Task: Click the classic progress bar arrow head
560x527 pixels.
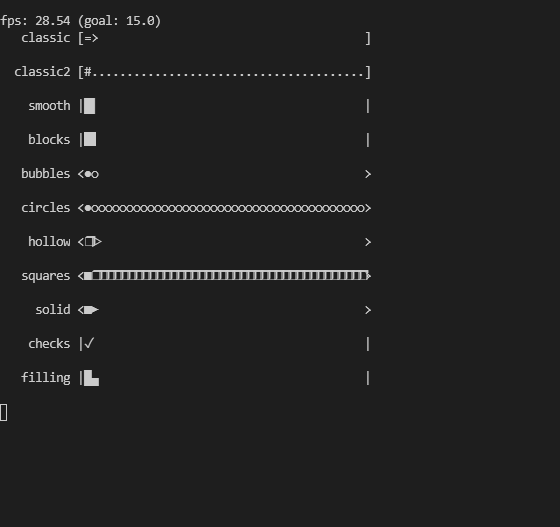Action: point(95,38)
